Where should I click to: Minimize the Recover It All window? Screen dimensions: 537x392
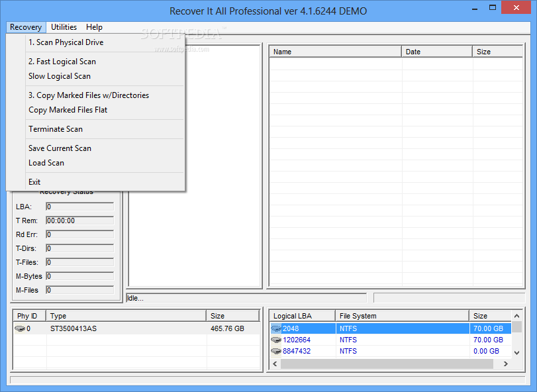475,8
